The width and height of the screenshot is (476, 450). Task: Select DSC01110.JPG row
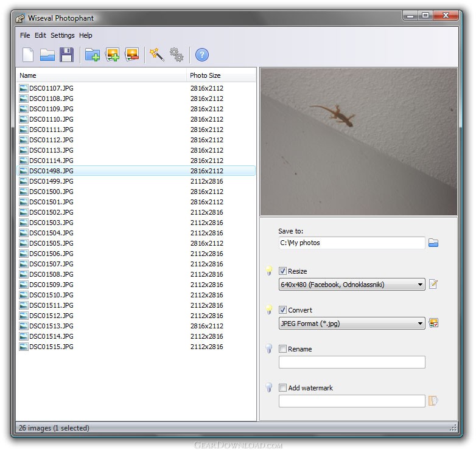tap(136, 119)
